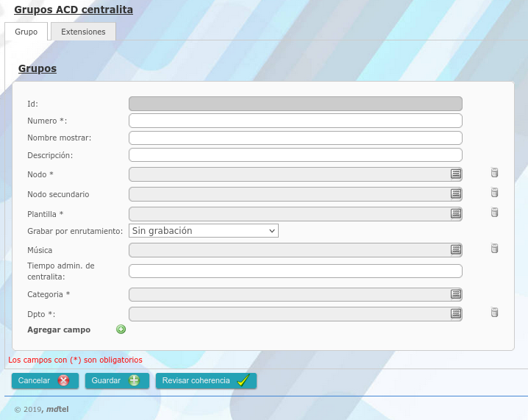The width and height of the screenshot is (528, 420).
Task: Click the 'Agregar campo' label
Action: 59,330
